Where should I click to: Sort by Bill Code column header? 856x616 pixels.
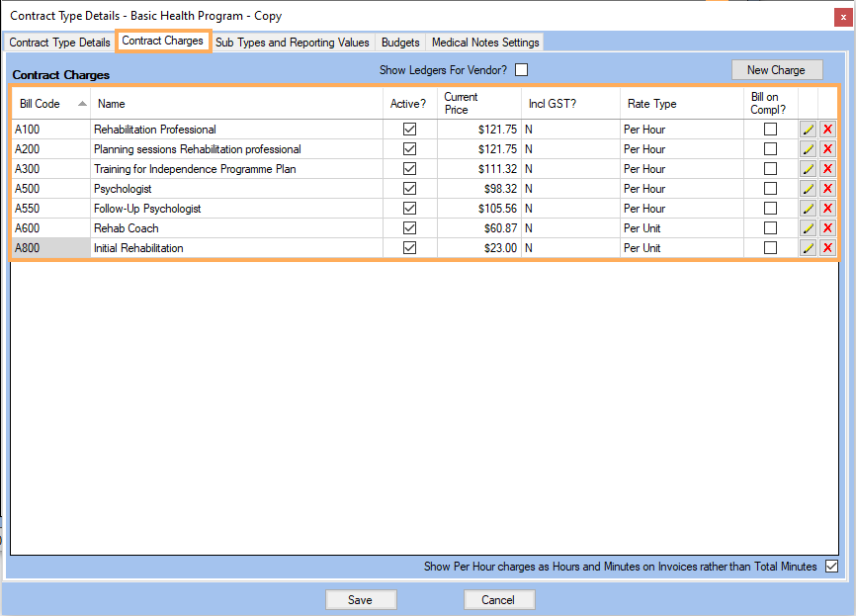click(x=50, y=104)
